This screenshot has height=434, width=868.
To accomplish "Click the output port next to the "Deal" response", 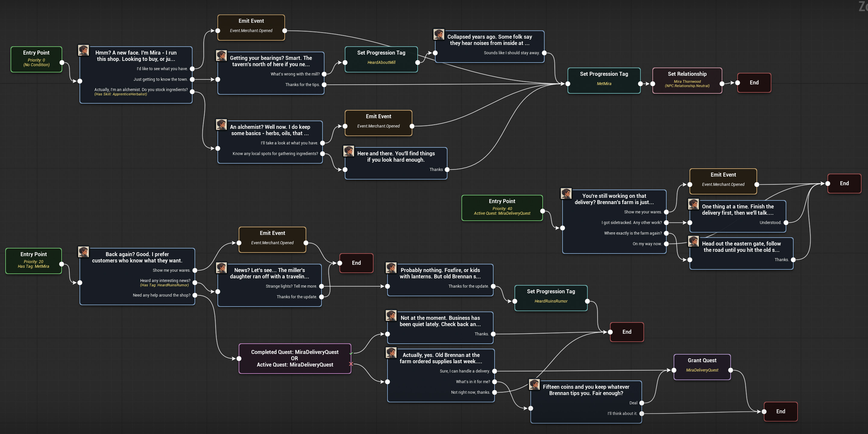I will (642, 403).
